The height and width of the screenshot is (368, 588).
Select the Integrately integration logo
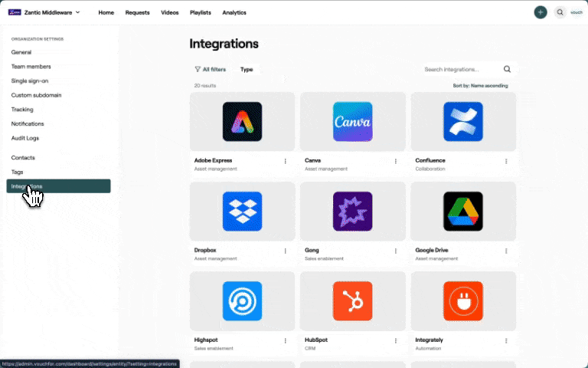tap(463, 301)
